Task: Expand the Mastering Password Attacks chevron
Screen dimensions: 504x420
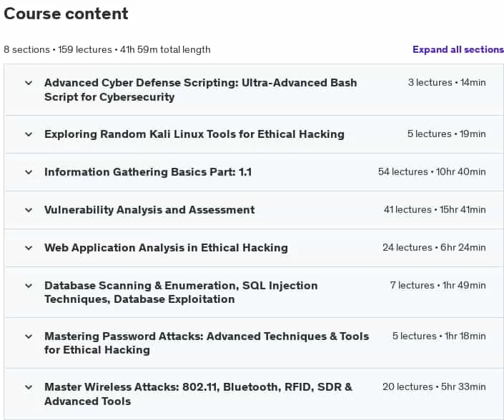Action: tap(29, 336)
